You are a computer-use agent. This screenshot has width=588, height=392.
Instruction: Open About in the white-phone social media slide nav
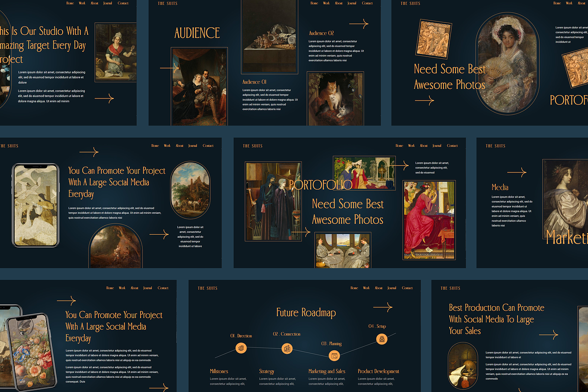(x=179, y=146)
